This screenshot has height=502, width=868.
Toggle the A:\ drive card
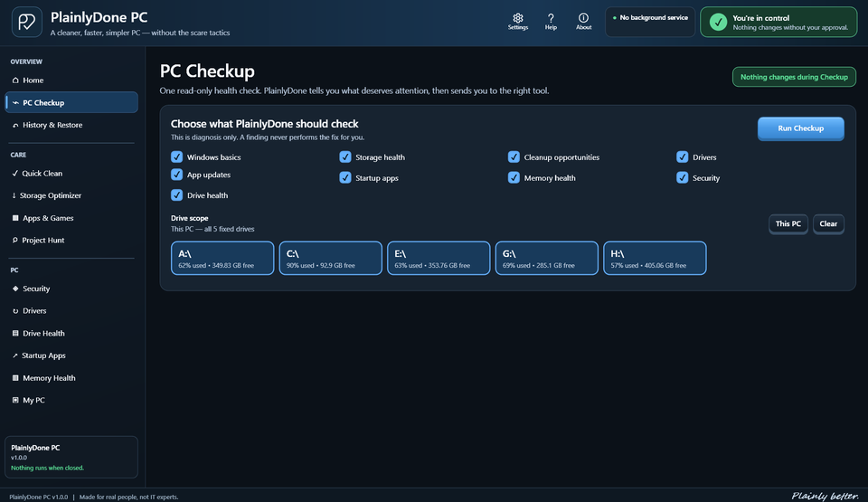pyautogui.click(x=222, y=258)
